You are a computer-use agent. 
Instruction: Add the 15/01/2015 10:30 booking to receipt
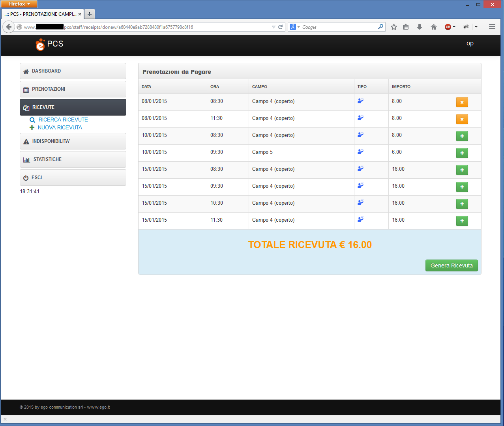(x=462, y=204)
